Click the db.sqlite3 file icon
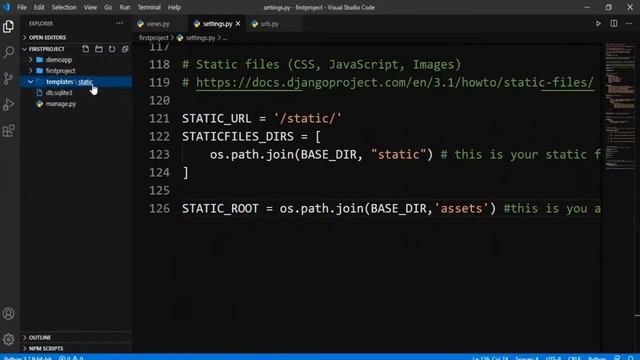 tap(39, 93)
